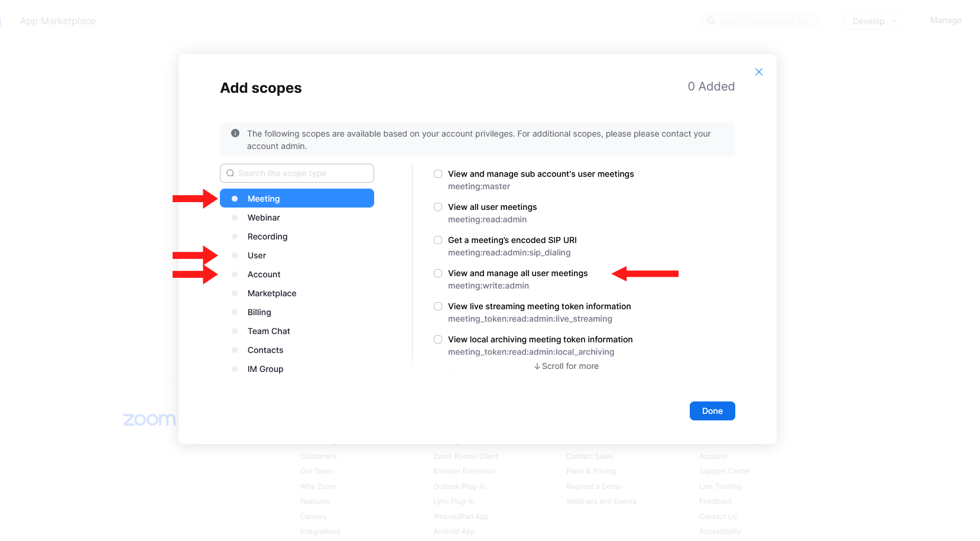Open the Outlook Plug-in footer link

[459, 487]
